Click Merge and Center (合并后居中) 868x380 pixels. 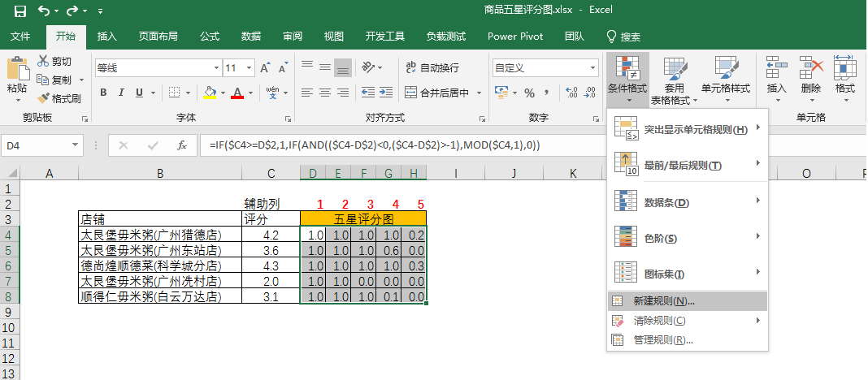437,93
